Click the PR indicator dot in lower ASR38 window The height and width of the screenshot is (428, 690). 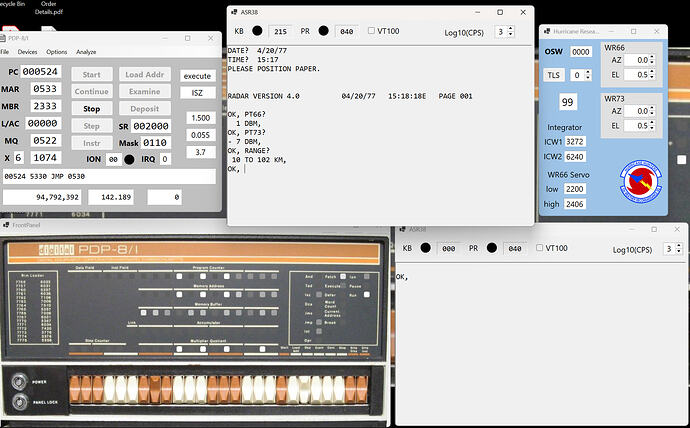click(492, 248)
